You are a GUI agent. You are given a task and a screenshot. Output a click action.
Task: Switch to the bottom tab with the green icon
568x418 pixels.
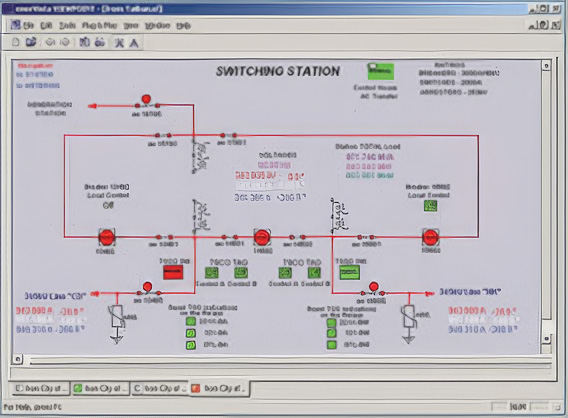100,389
